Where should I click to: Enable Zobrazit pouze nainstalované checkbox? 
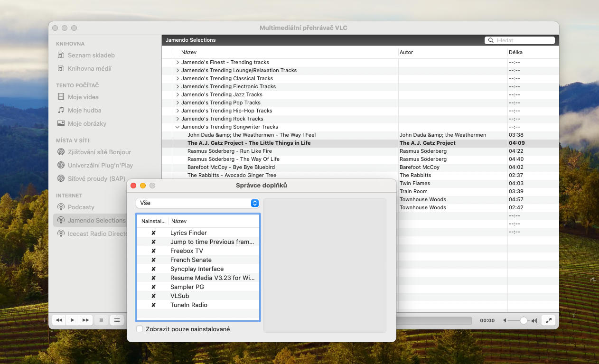click(140, 329)
